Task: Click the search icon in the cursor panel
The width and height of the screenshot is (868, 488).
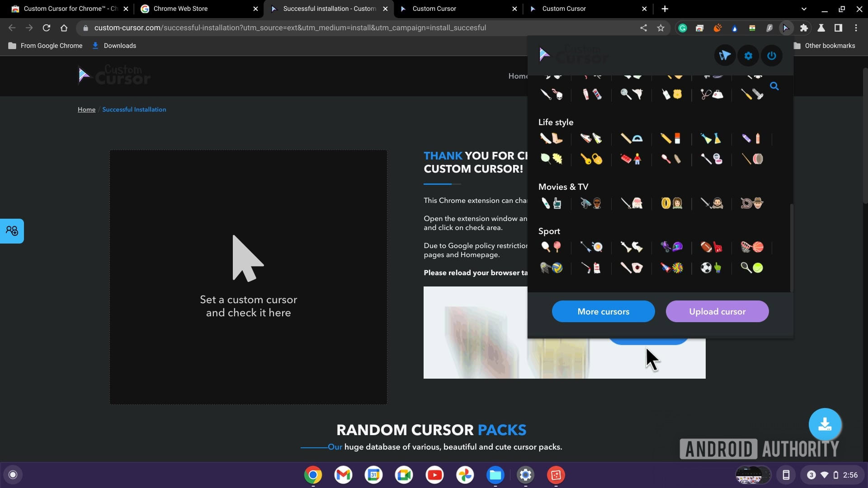Action: [774, 86]
